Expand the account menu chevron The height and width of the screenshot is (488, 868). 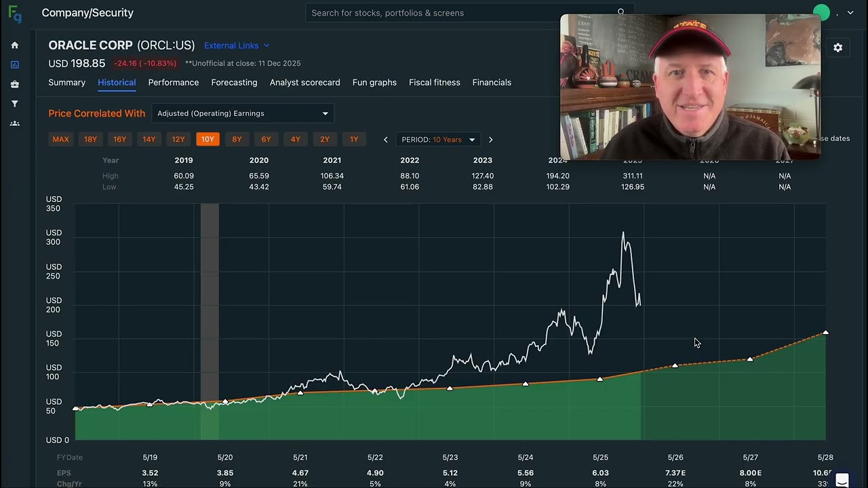point(850,13)
